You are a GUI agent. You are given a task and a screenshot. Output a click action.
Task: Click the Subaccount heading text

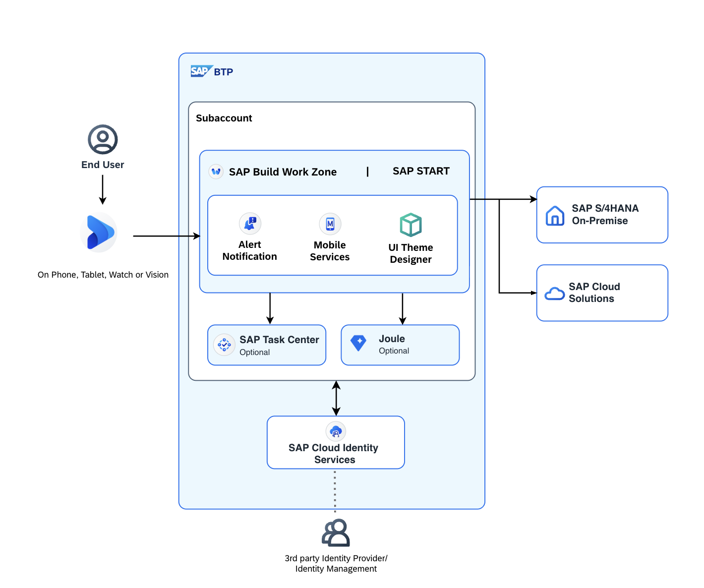tap(224, 118)
